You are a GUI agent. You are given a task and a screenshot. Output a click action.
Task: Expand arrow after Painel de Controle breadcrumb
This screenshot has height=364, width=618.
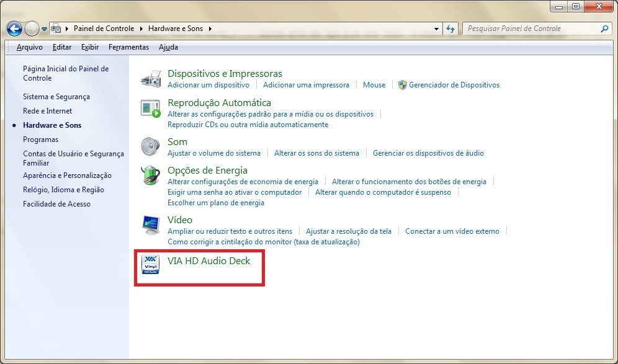[142, 29]
